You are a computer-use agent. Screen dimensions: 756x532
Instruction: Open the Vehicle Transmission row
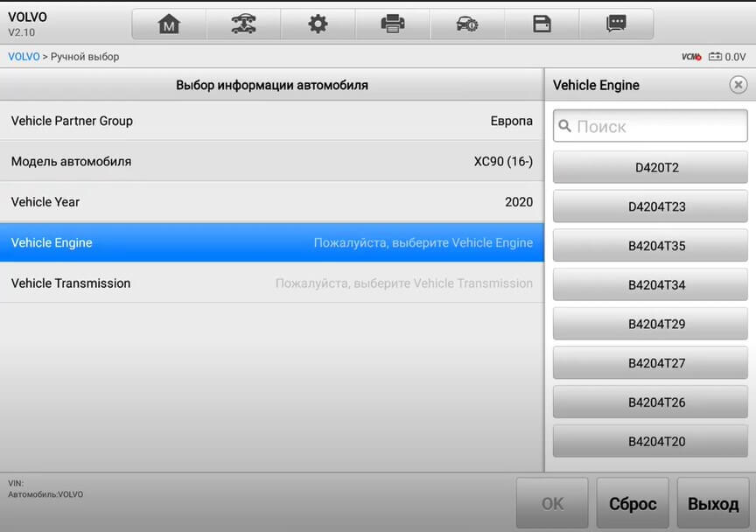click(x=272, y=283)
